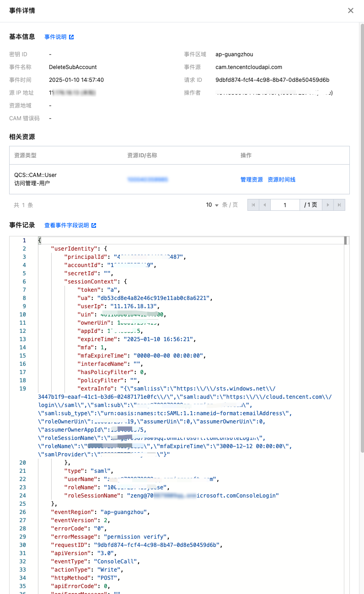
Task: Click 管理资源 link in resource row
Action: 252,180
